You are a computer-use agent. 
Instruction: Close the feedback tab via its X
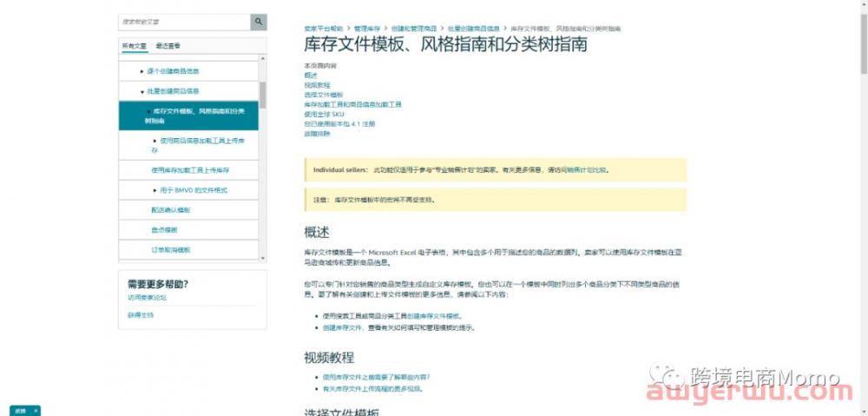(x=35, y=411)
